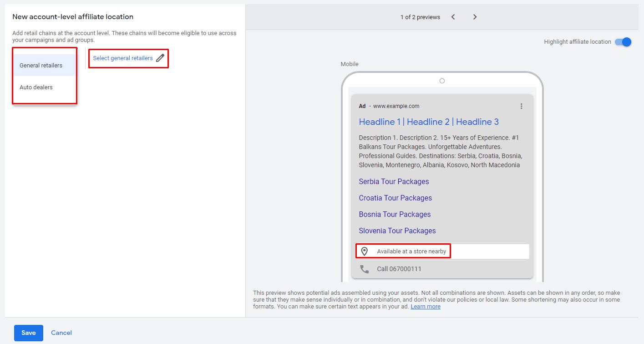Go to previous preview with left chevron

pyautogui.click(x=453, y=17)
